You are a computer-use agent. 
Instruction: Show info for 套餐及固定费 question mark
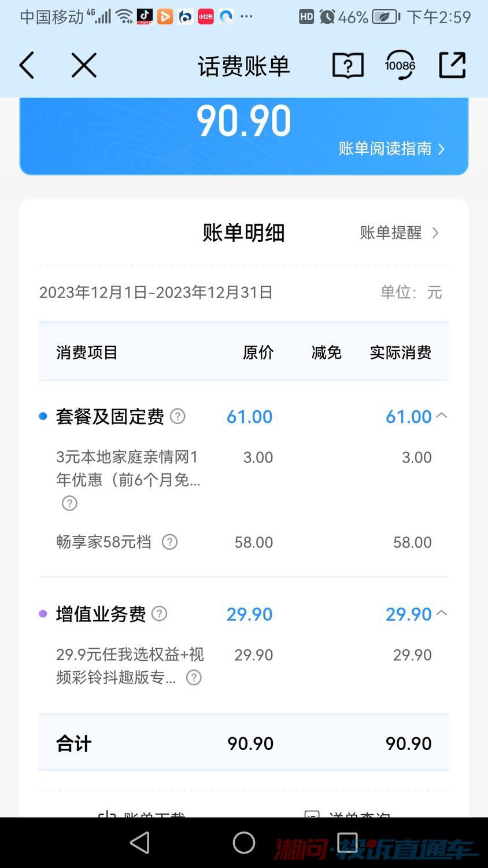[178, 416]
